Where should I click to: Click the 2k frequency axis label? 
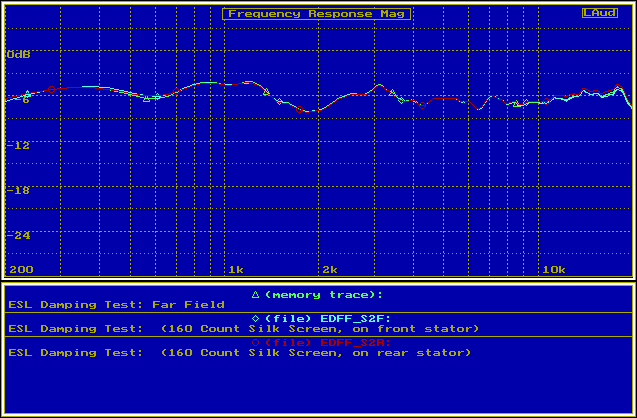(x=330, y=270)
